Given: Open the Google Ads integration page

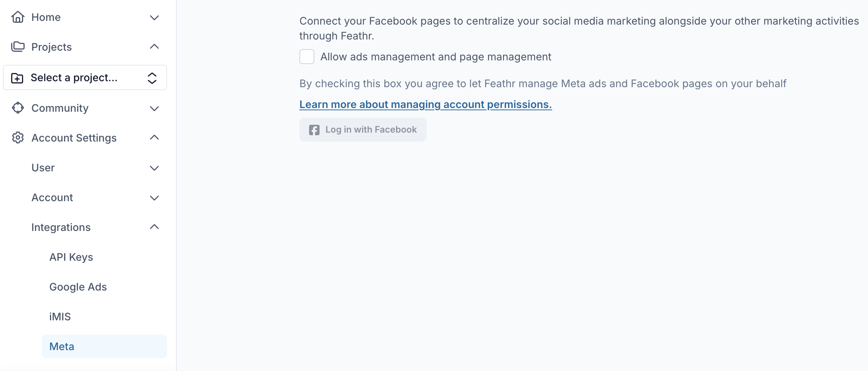Looking at the screenshot, I should [78, 286].
